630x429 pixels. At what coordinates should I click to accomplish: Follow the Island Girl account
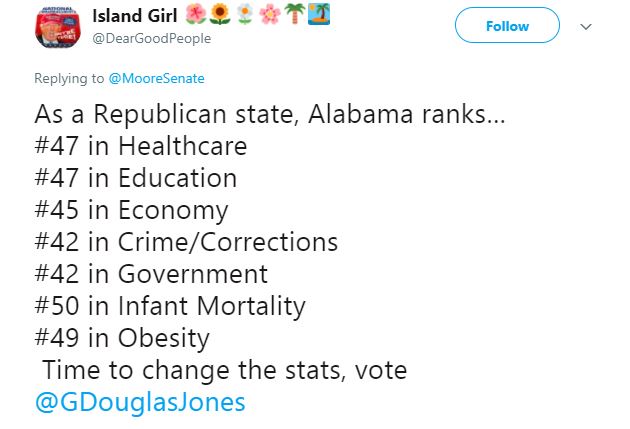[x=507, y=27]
